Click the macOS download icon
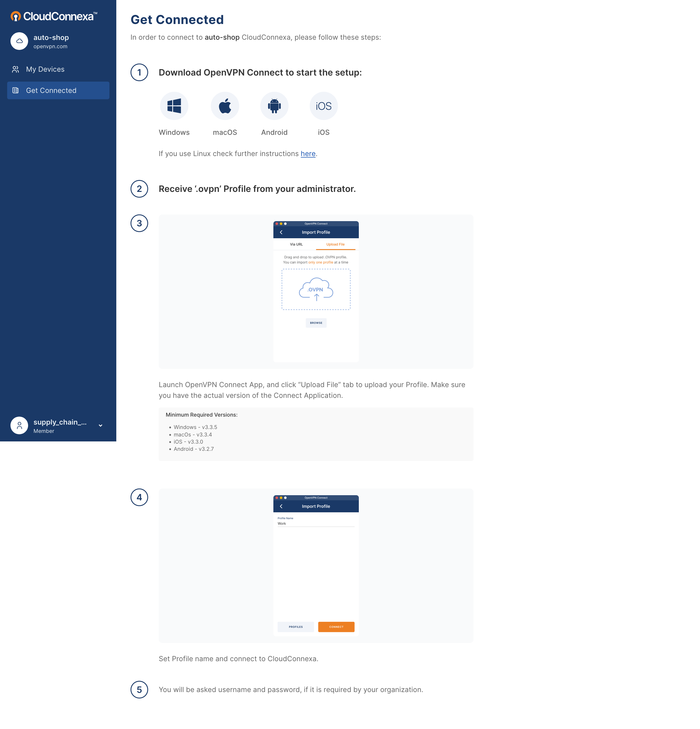 click(x=224, y=105)
